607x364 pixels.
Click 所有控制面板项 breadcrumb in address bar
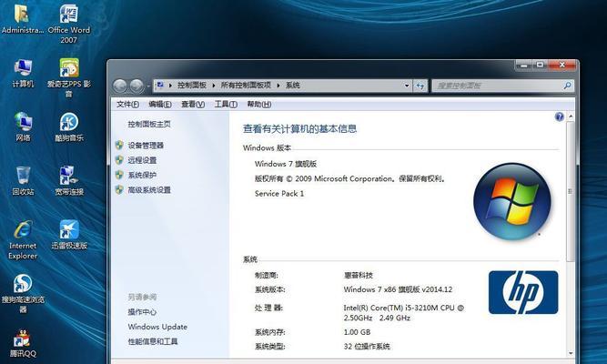pos(246,86)
